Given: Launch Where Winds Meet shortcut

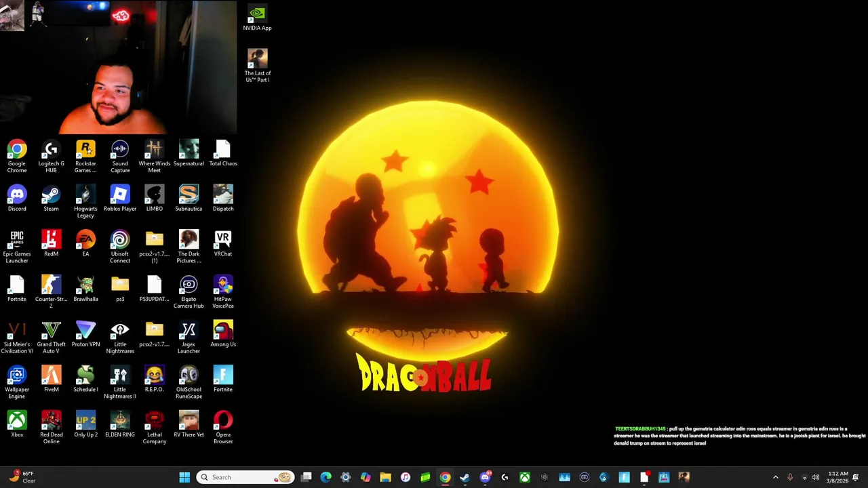Looking at the screenshot, I should (155, 157).
